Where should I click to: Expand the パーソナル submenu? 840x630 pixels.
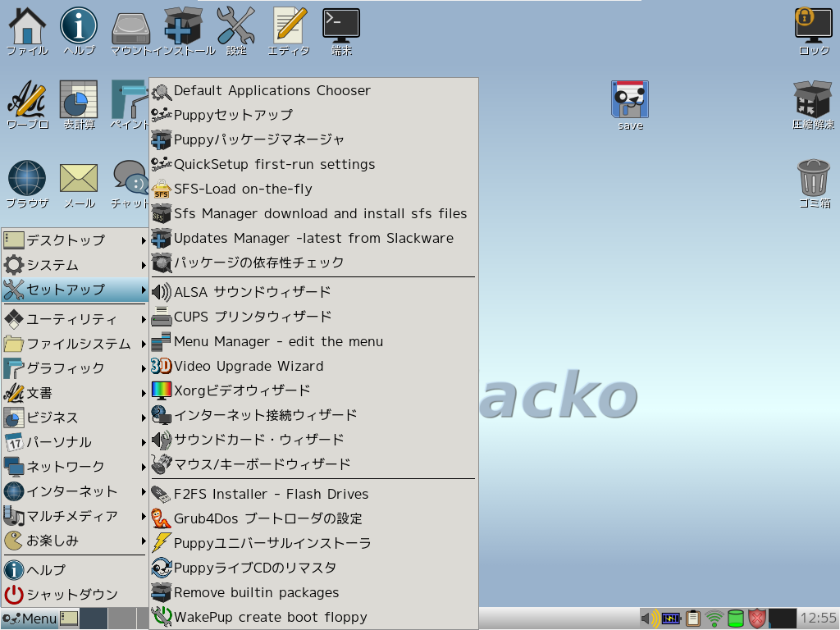point(75,442)
